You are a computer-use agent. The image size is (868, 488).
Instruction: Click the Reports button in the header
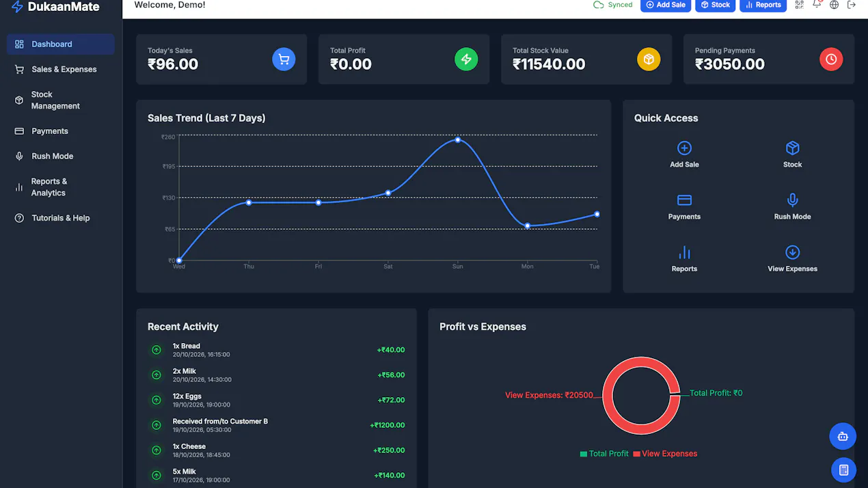coord(763,5)
